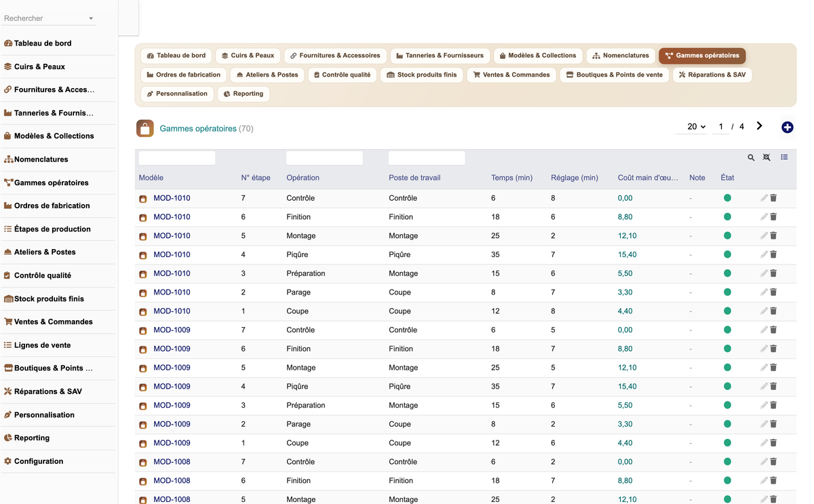Click the search magnifier icon in filter row

coord(751,157)
